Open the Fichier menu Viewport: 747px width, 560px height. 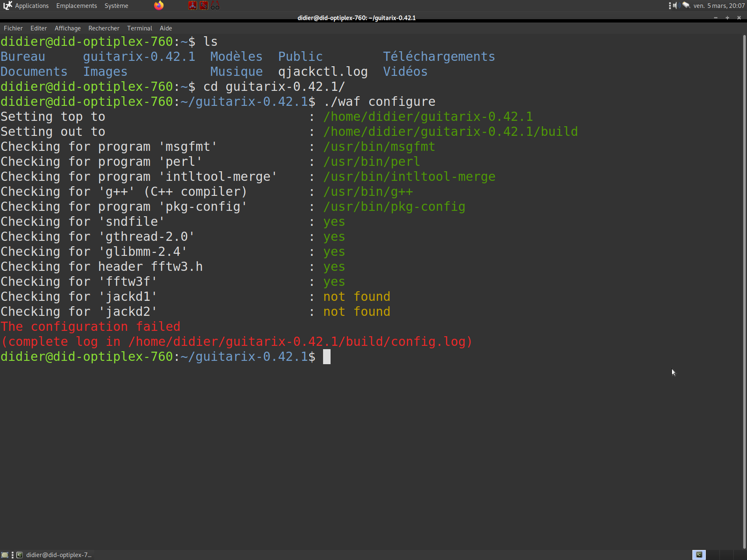click(x=13, y=28)
